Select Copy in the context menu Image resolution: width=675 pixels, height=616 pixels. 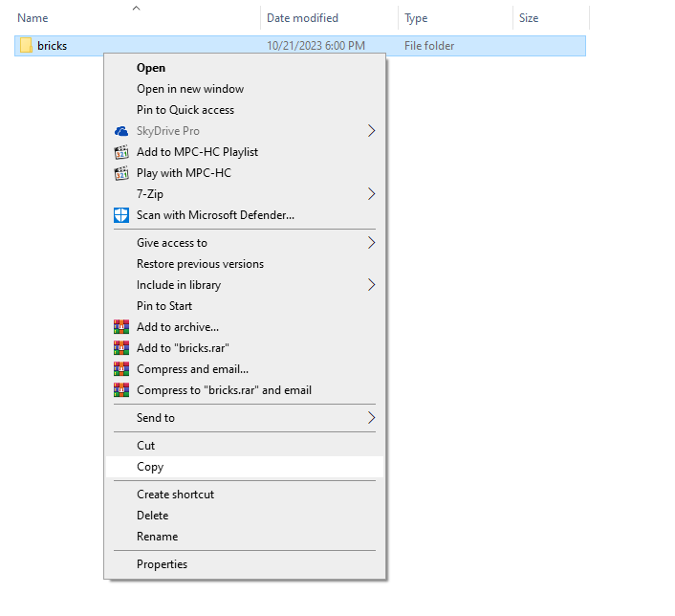pos(245,467)
